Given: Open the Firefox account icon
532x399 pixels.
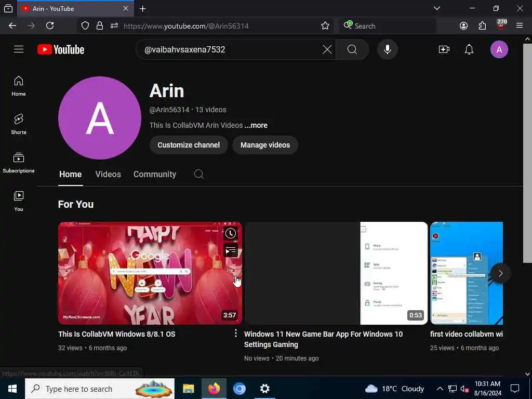Looking at the screenshot, I should pos(463,26).
